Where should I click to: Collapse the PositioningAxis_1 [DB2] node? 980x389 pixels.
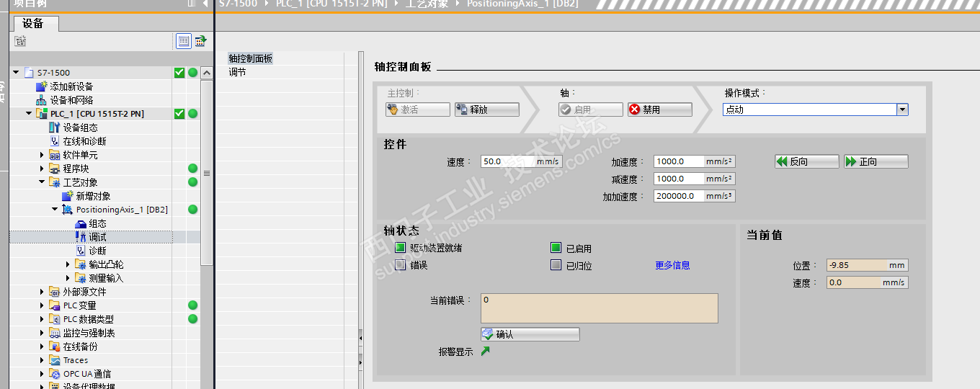point(55,210)
